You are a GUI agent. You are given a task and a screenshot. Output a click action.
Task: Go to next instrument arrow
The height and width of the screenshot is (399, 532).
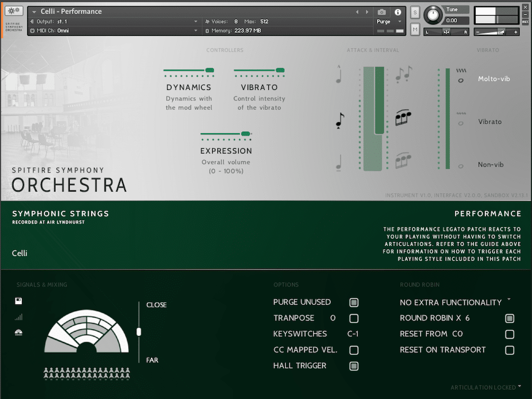coord(367,12)
